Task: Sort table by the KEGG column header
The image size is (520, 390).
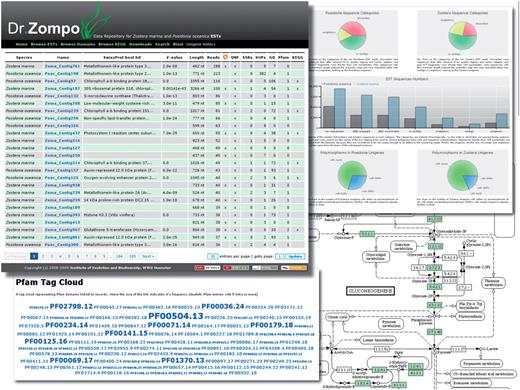Action: click(298, 57)
